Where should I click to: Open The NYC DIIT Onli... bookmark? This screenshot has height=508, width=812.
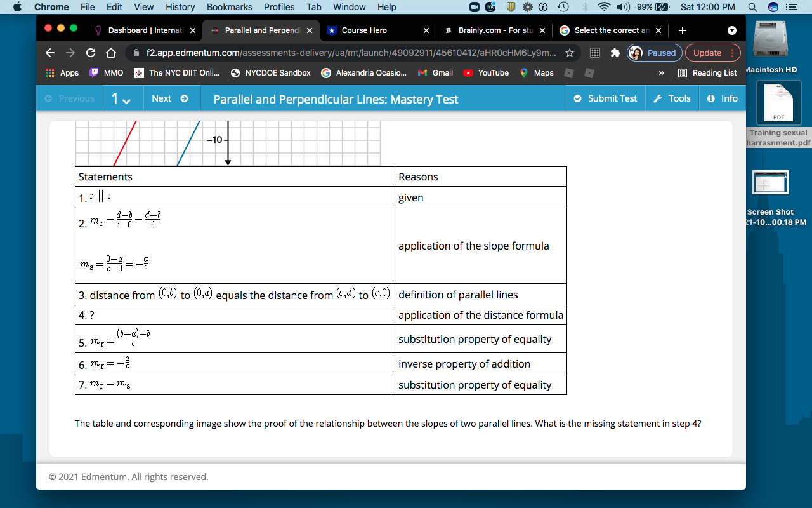click(177, 73)
